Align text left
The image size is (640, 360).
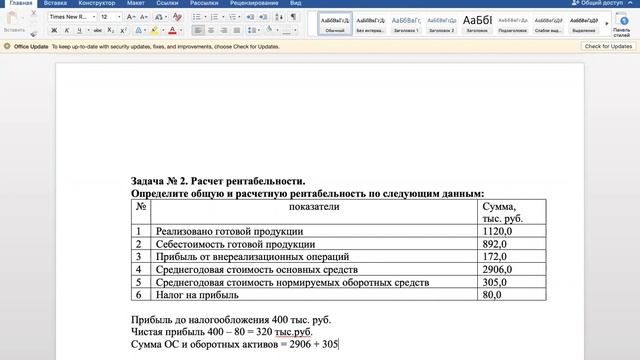point(198,30)
